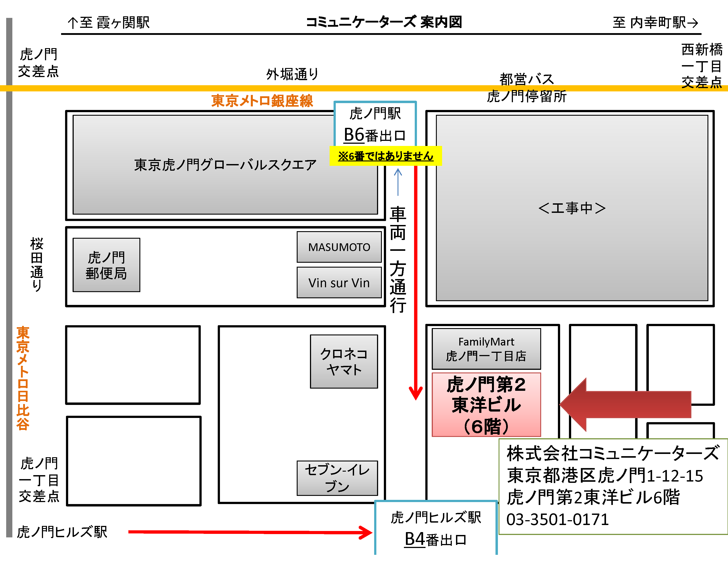Click the 虎ノ門郵便局 post office box

click(x=106, y=265)
